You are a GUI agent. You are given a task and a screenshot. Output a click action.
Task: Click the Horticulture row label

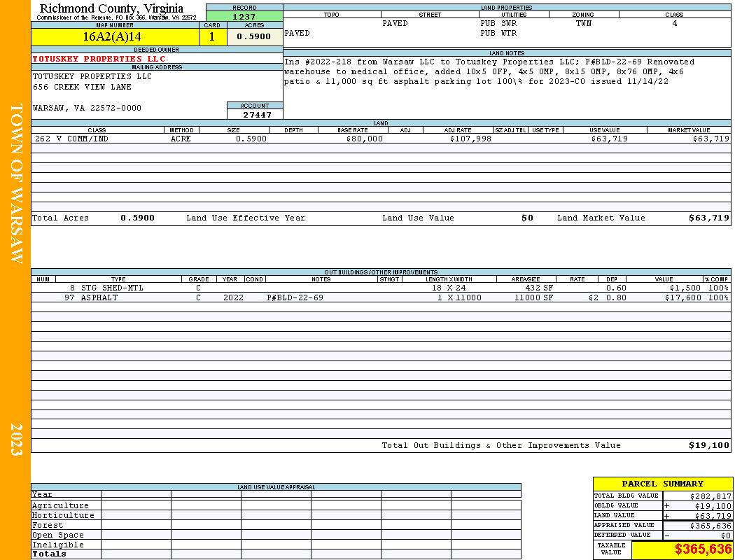[x=63, y=515]
